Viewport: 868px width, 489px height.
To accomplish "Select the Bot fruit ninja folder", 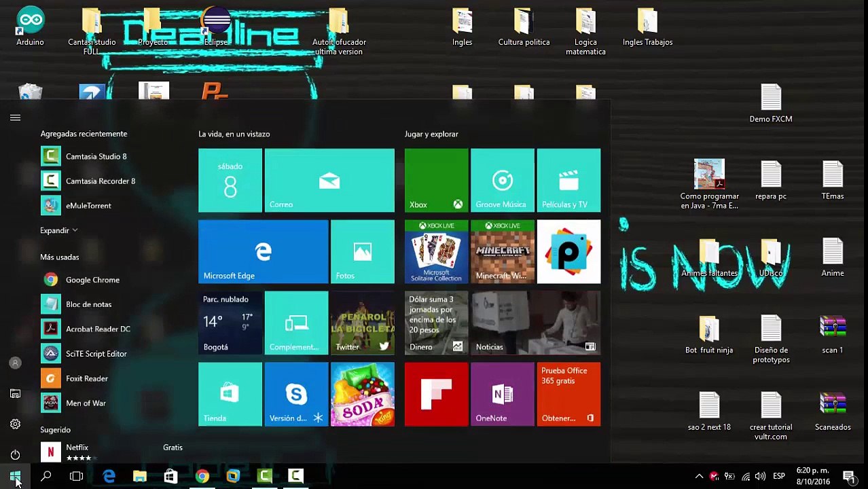I will [709, 335].
